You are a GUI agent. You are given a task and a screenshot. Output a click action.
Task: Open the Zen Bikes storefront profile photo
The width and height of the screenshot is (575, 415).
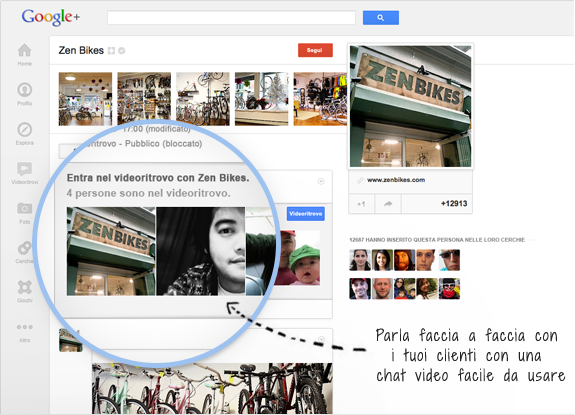point(411,106)
